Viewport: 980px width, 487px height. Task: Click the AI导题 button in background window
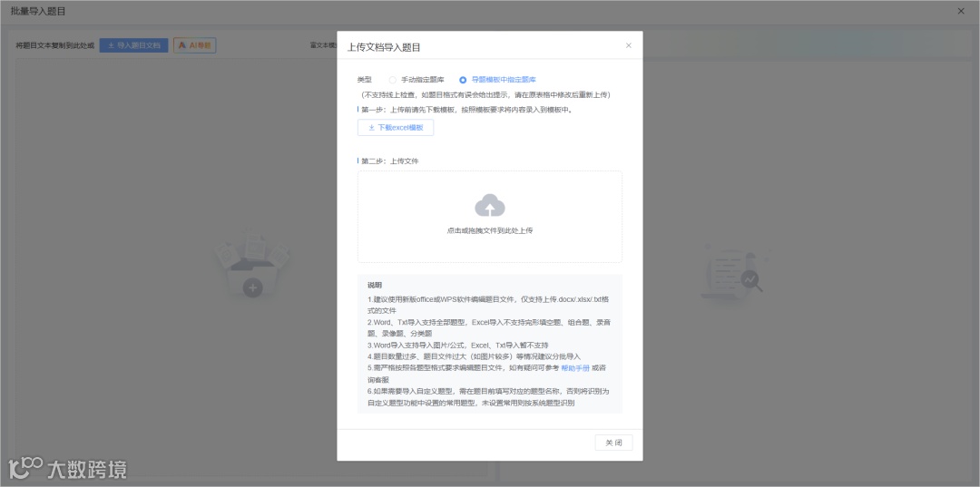click(x=195, y=45)
